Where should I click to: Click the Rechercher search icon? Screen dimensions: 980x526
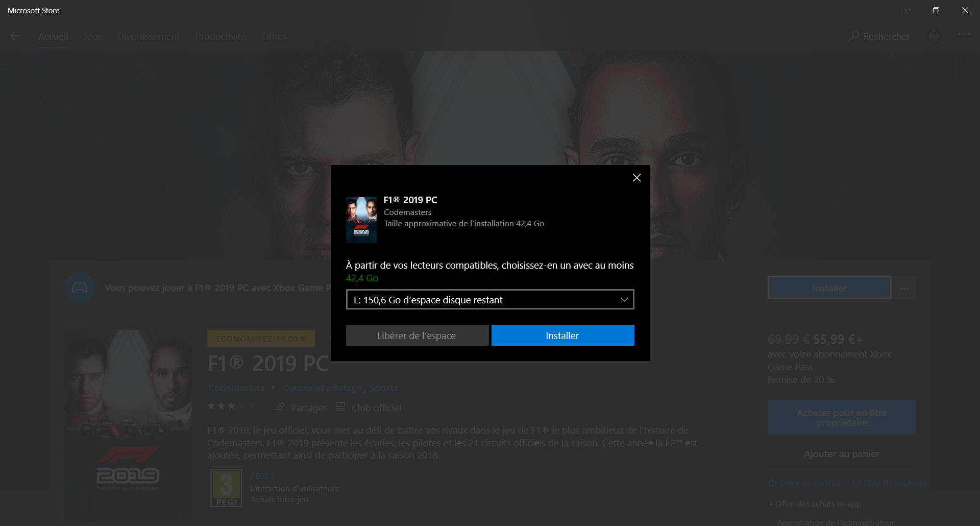pos(854,36)
